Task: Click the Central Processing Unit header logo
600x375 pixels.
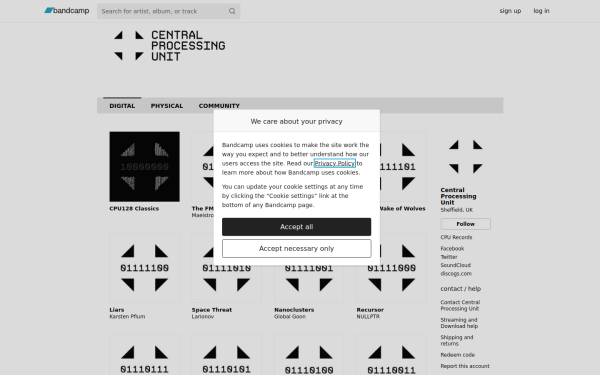Action: (170, 46)
